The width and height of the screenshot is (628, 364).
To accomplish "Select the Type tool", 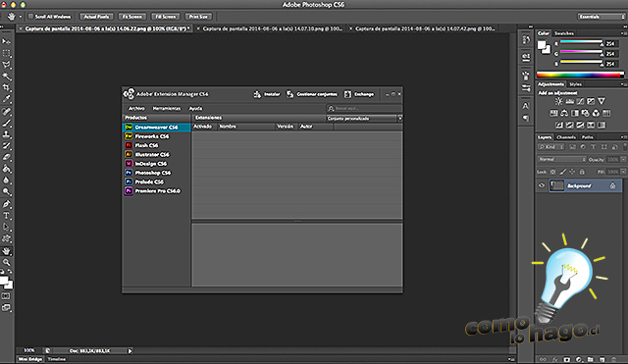I will 7,216.
